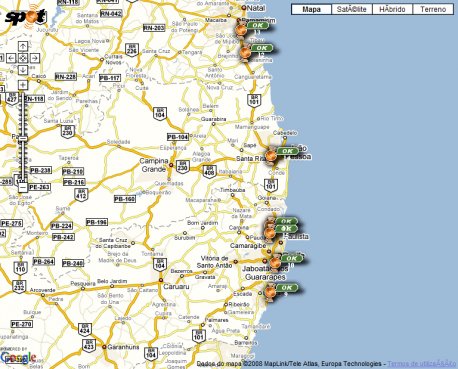Zoom in with the plus button
Screen dimensions: 458x369
tap(23, 85)
